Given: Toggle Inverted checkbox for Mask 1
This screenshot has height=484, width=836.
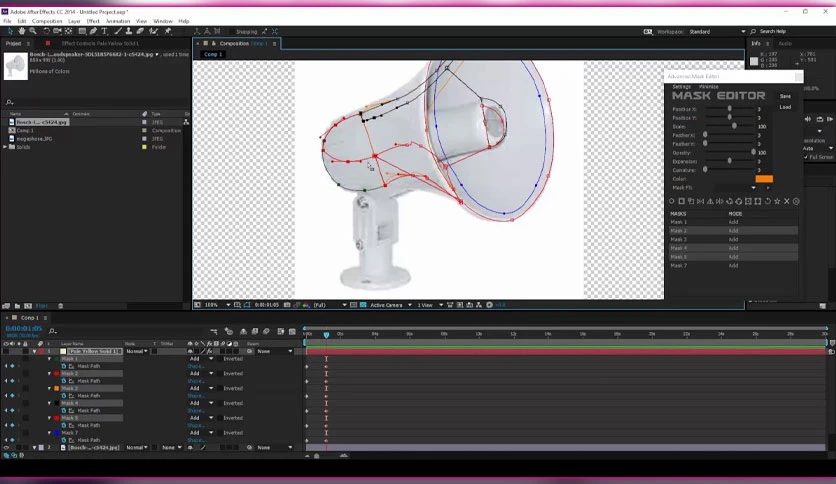Looking at the screenshot, I should click(x=220, y=359).
